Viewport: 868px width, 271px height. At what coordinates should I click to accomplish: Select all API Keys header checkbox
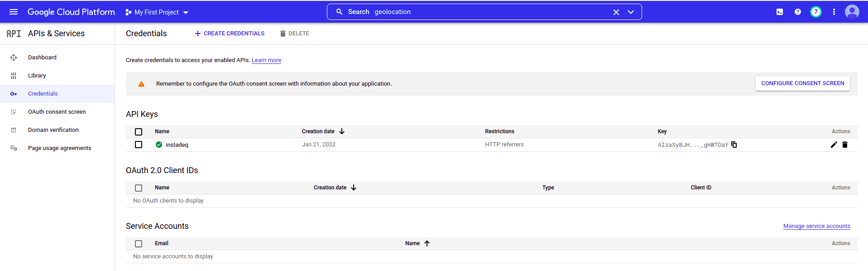pyautogui.click(x=139, y=132)
